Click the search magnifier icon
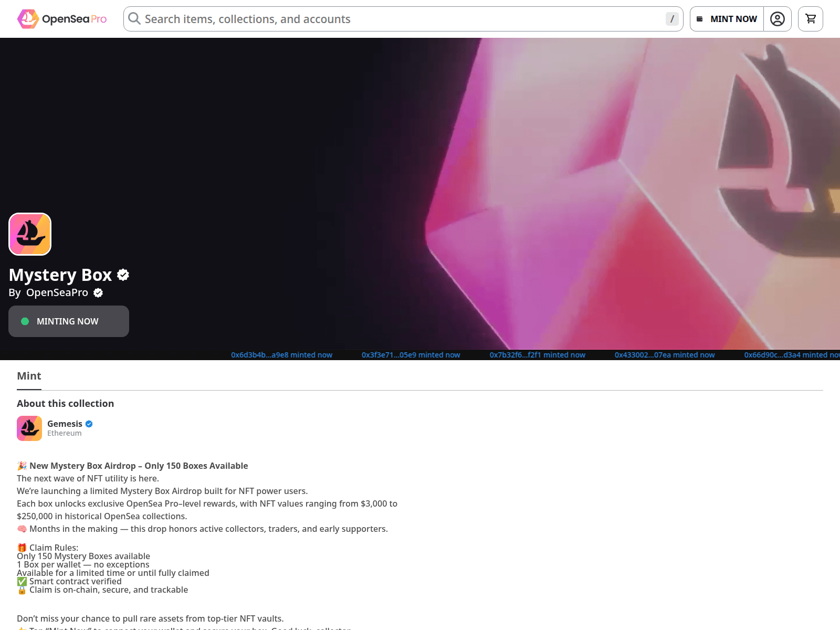 coord(134,19)
